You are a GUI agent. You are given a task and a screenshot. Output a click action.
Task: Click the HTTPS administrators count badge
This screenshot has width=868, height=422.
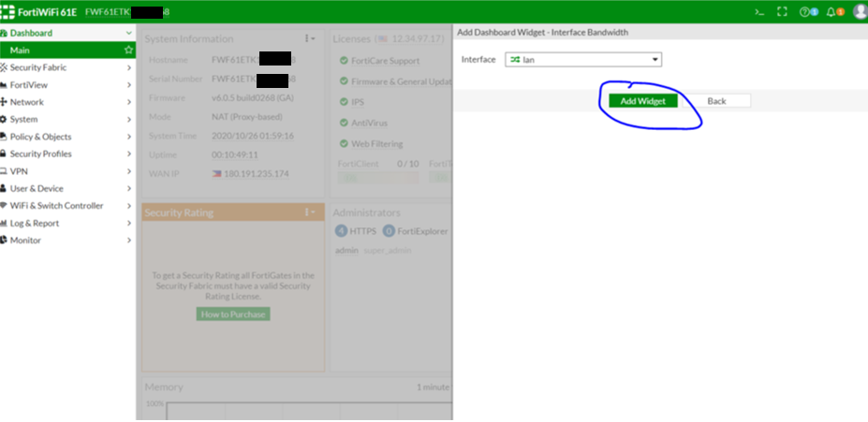tap(342, 231)
